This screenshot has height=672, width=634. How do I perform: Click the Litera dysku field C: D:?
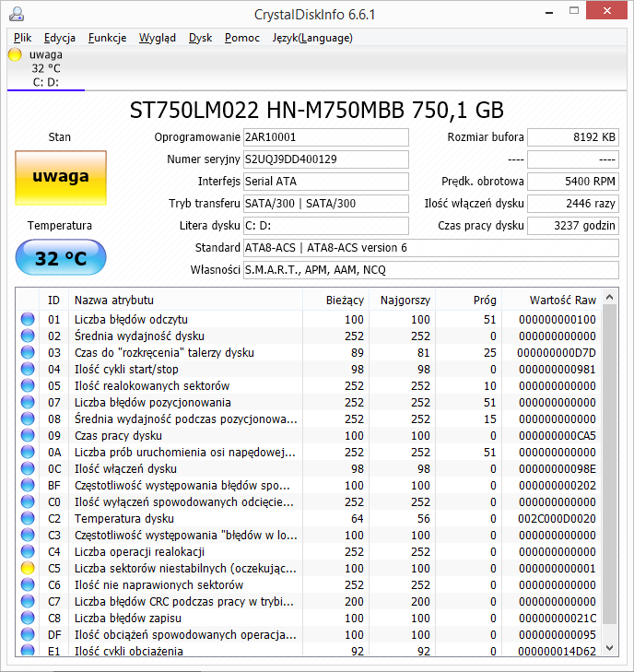(x=326, y=226)
